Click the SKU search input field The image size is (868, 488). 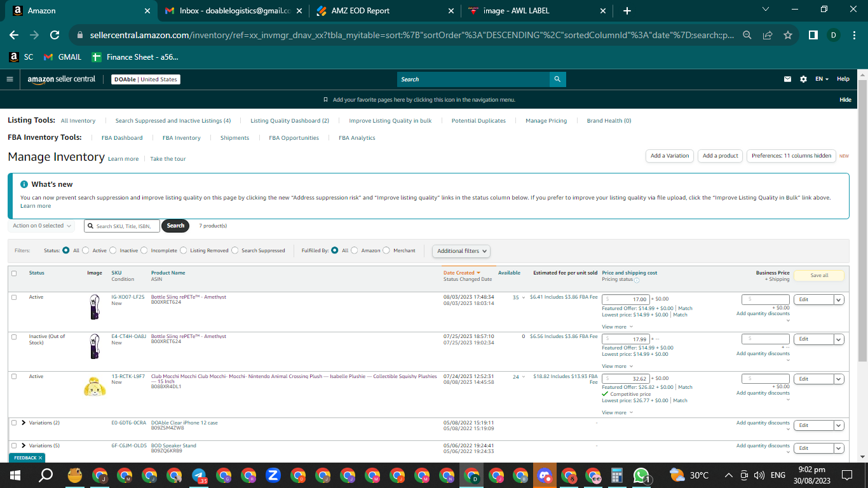pyautogui.click(x=121, y=226)
